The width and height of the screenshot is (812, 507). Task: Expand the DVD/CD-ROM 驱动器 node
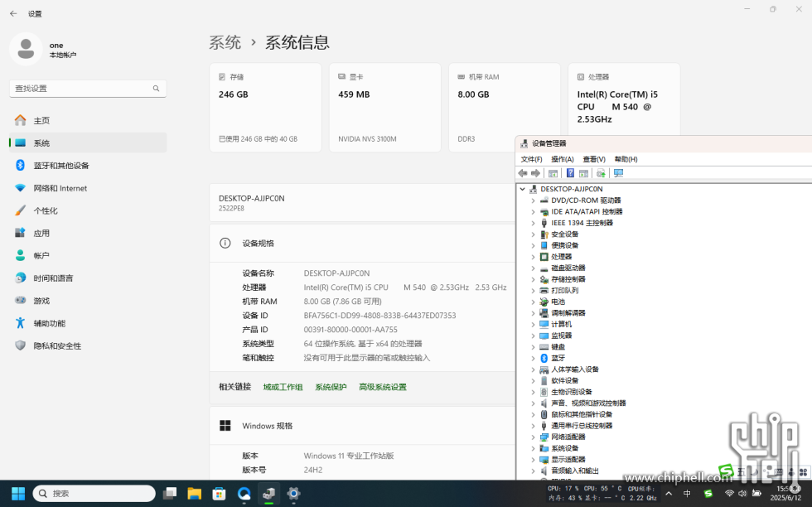533,200
